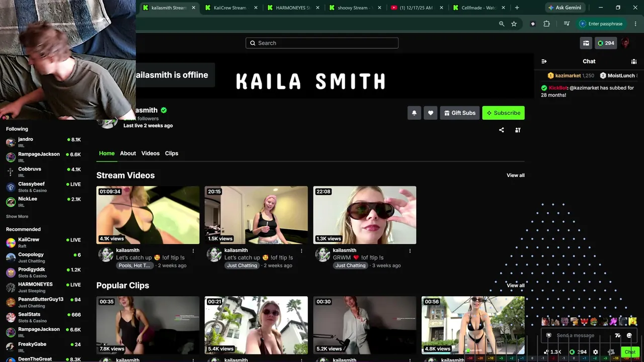
Task: Click the bookmark star in address bar
Action: click(x=514, y=24)
